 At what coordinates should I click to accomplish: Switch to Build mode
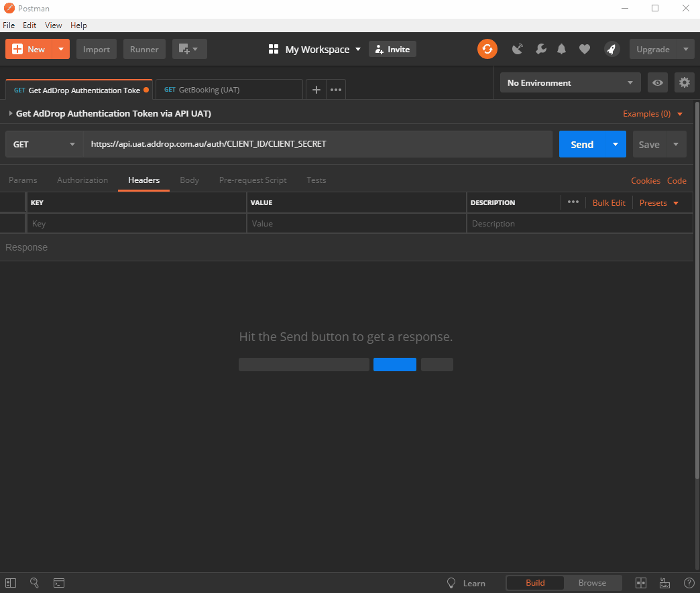(x=535, y=583)
